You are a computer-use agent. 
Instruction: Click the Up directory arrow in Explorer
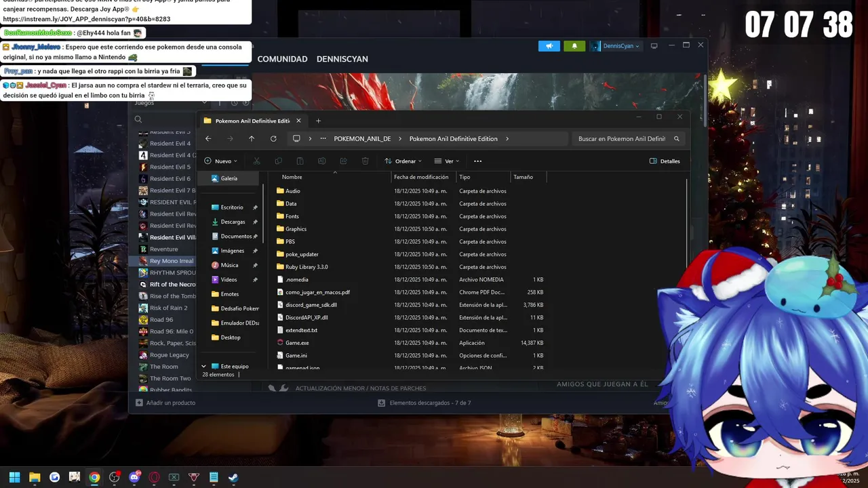click(x=252, y=138)
